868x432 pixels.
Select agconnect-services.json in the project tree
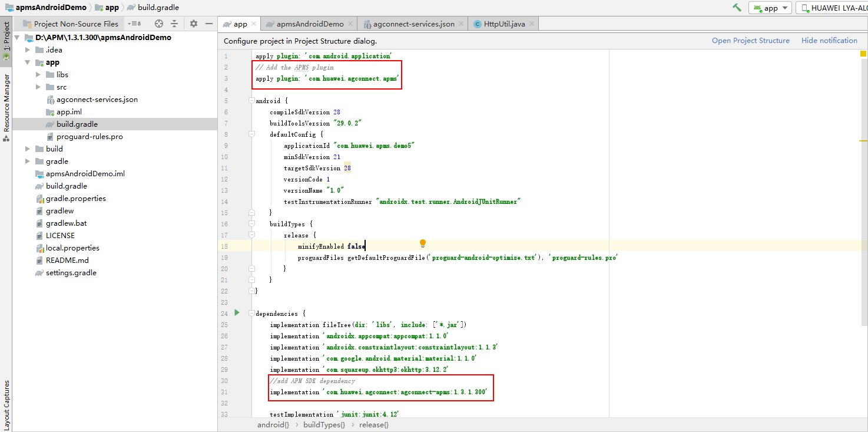coord(97,100)
